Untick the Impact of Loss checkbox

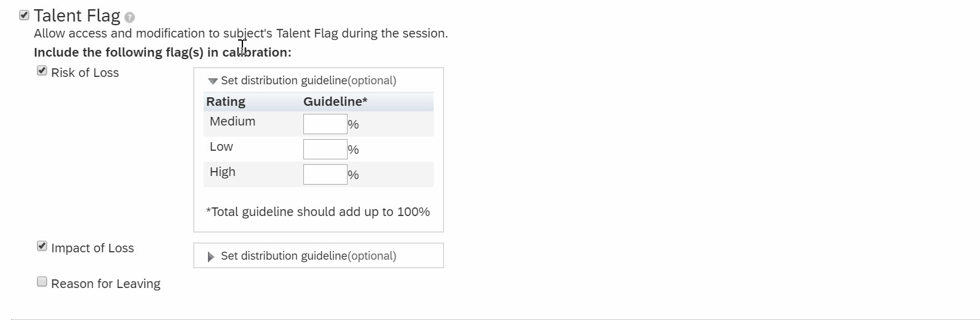[x=42, y=246]
